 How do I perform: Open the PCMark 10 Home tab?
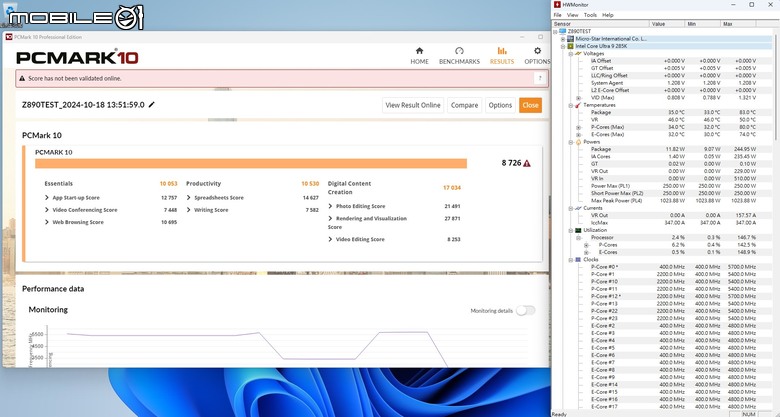[419, 55]
